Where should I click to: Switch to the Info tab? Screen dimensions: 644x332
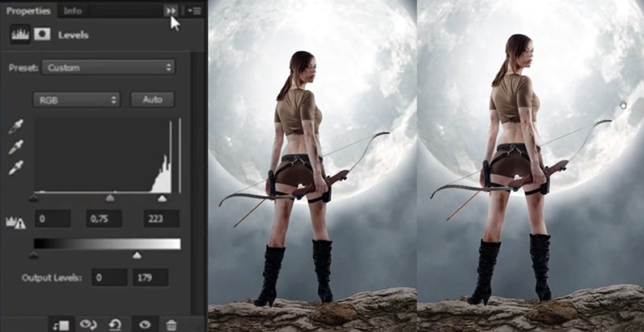tap(72, 11)
